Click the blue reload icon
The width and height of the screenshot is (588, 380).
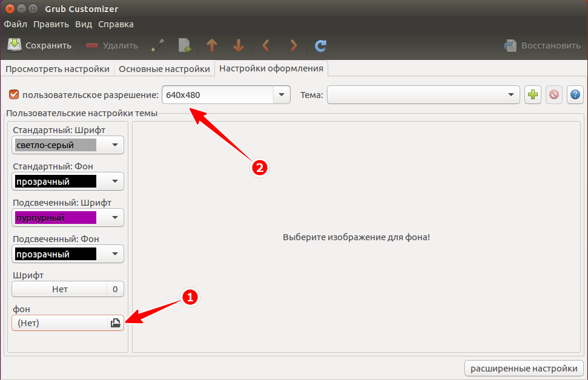[x=320, y=45]
